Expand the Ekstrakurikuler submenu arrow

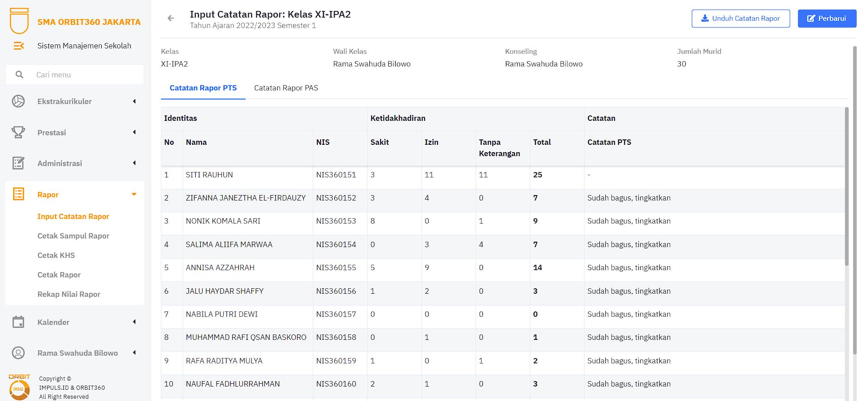click(x=134, y=101)
